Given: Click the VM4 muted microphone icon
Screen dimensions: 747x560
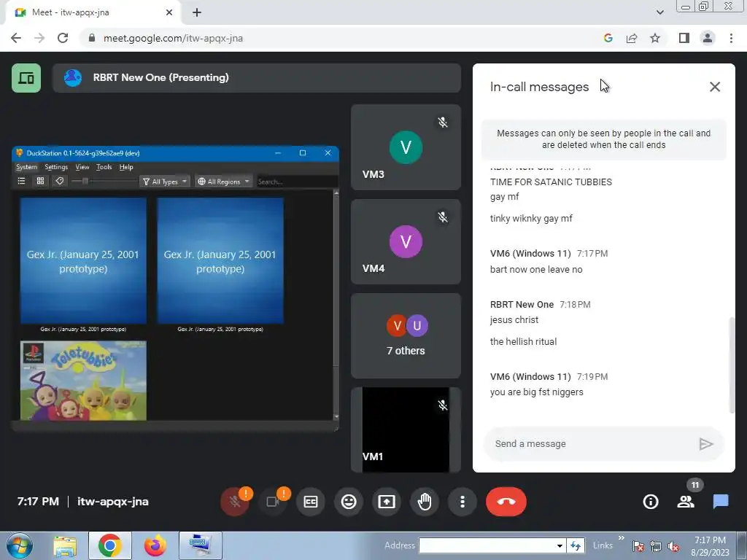Looking at the screenshot, I should click(x=443, y=217).
